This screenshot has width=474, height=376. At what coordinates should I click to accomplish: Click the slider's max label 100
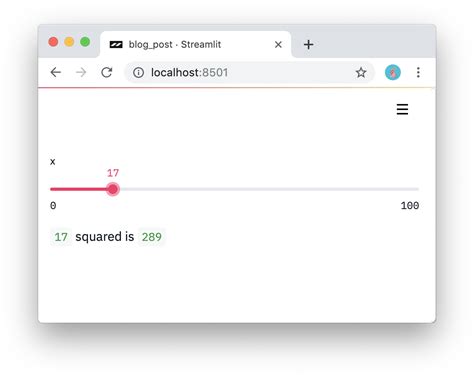[410, 206]
